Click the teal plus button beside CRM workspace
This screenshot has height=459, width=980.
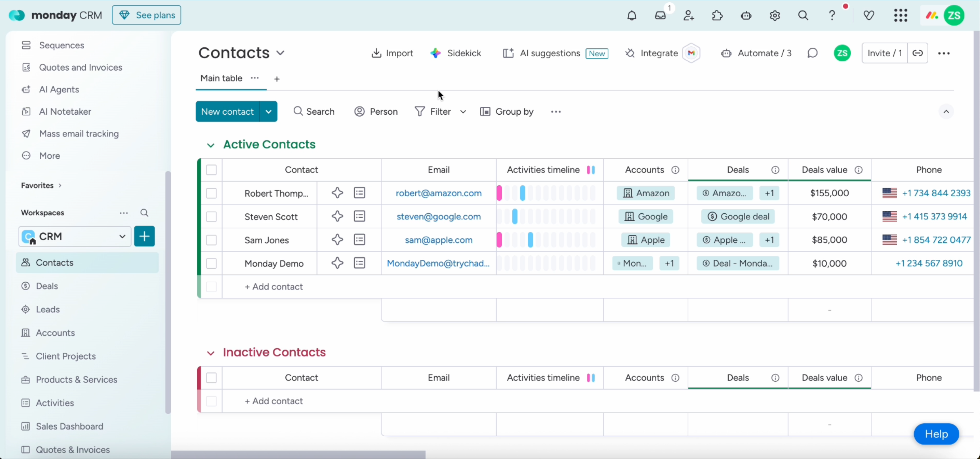pyautogui.click(x=145, y=237)
